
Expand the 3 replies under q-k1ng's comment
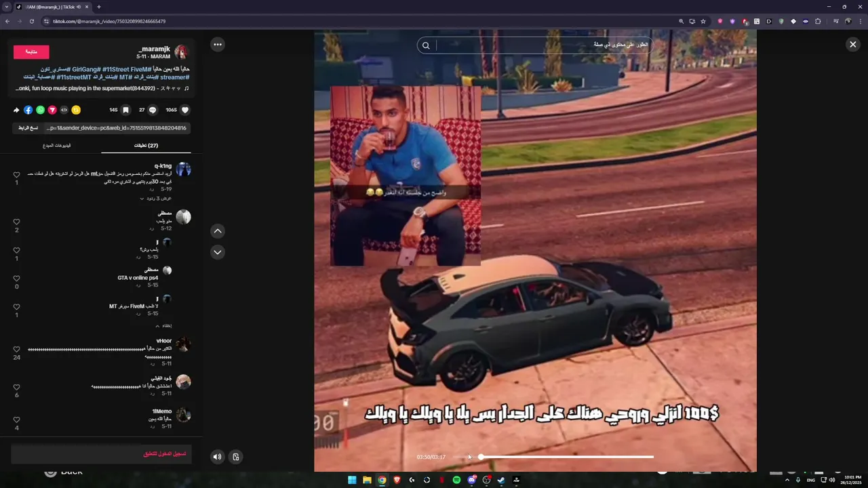click(x=155, y=199)
